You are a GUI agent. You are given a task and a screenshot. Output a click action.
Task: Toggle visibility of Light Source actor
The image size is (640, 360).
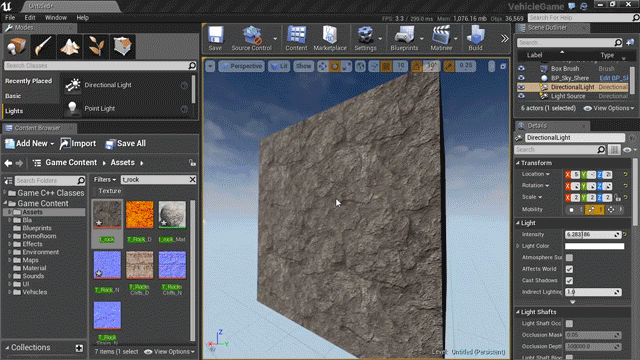tap(521, 96)
